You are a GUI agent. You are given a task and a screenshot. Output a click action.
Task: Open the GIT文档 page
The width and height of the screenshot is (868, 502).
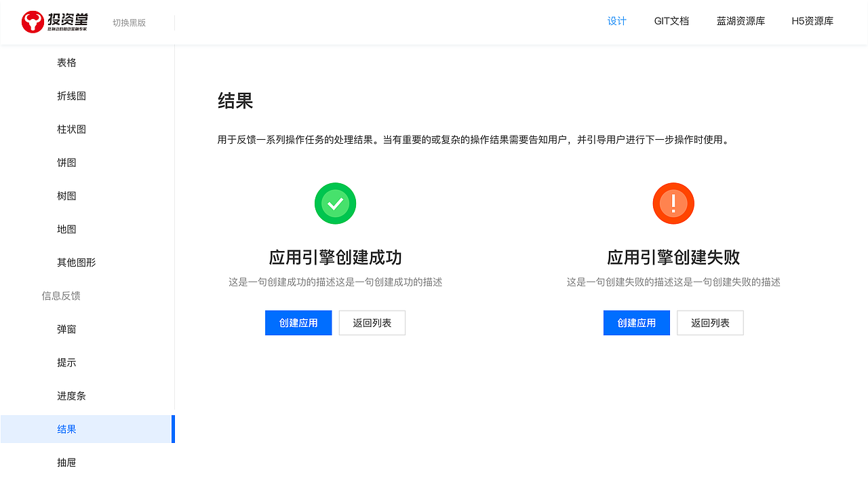(671, 21)
